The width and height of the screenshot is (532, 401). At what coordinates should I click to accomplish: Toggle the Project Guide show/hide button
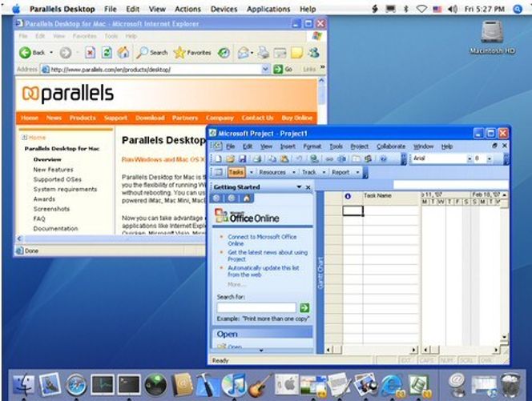pos(218,172)
